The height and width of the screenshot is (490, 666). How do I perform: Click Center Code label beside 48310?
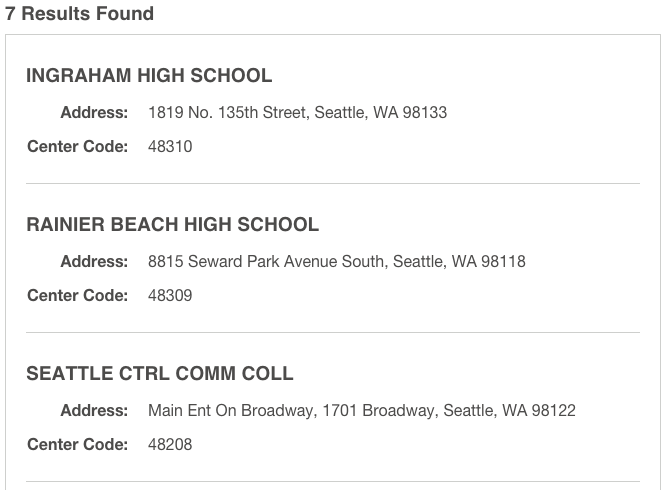point(78,147)
